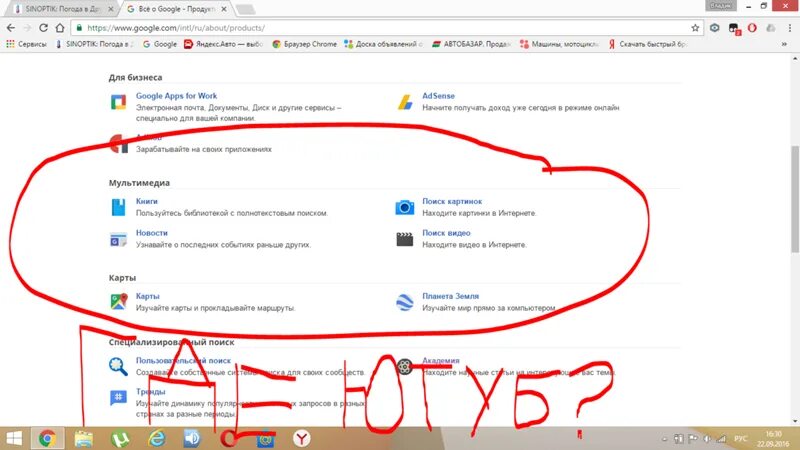Go to the browser home page

(x=60, y=28)
